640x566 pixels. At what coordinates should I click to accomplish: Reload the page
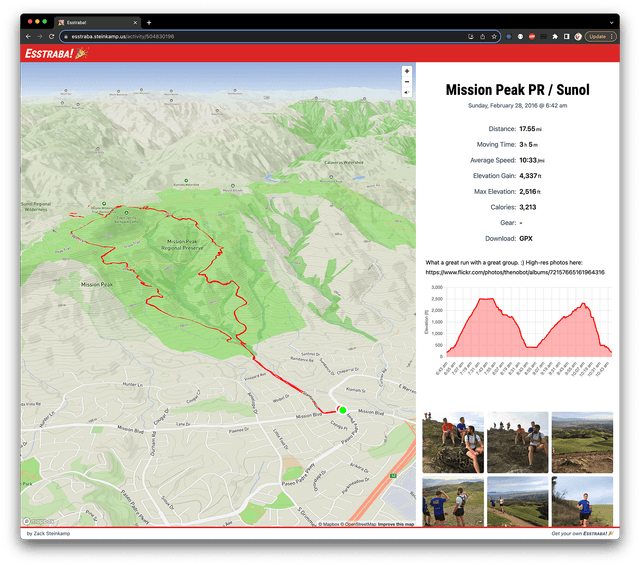point(53,36)
